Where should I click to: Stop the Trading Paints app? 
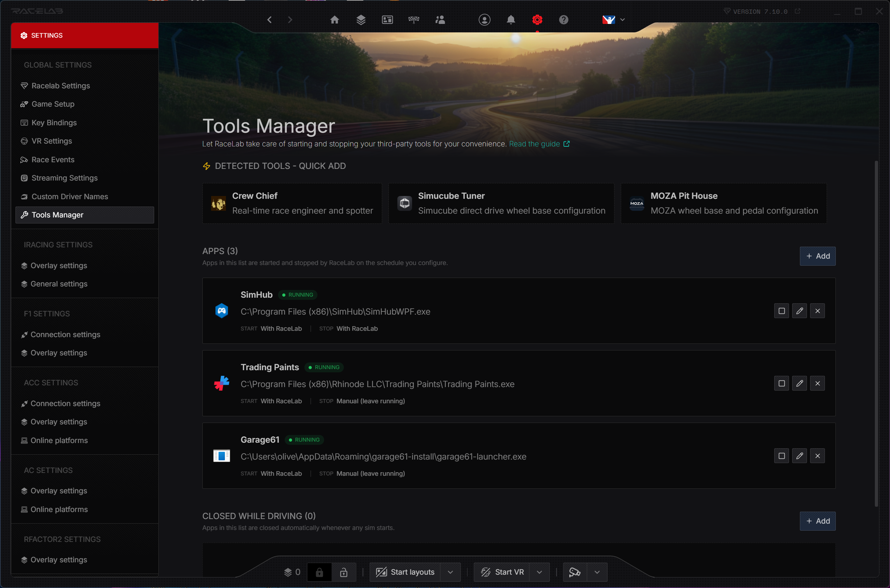point(782,383)
